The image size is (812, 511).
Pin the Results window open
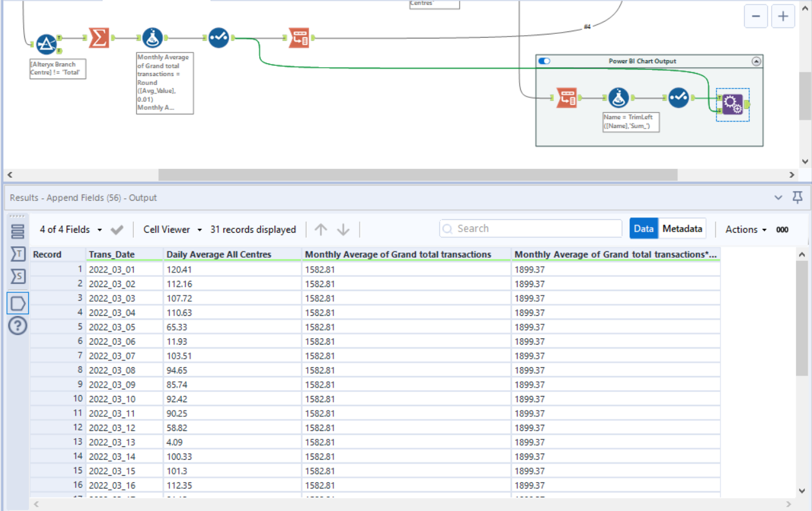[797, 198]
